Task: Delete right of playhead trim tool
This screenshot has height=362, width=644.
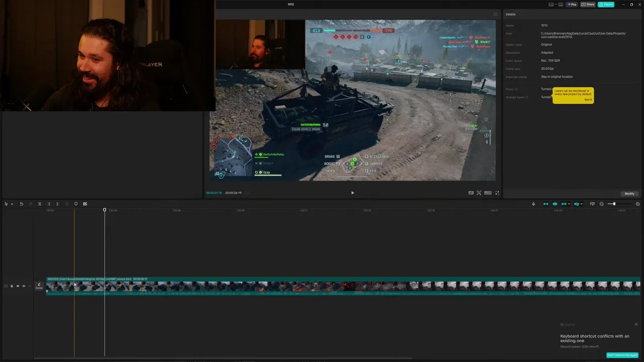Action: click(x=57, y=204)
